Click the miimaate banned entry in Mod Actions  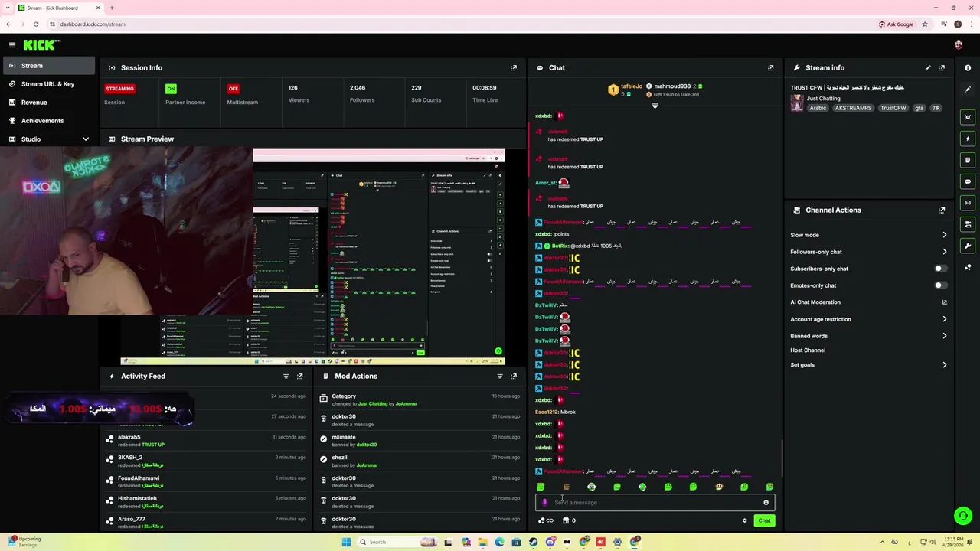pyautogui.click(x=420, y=441)
